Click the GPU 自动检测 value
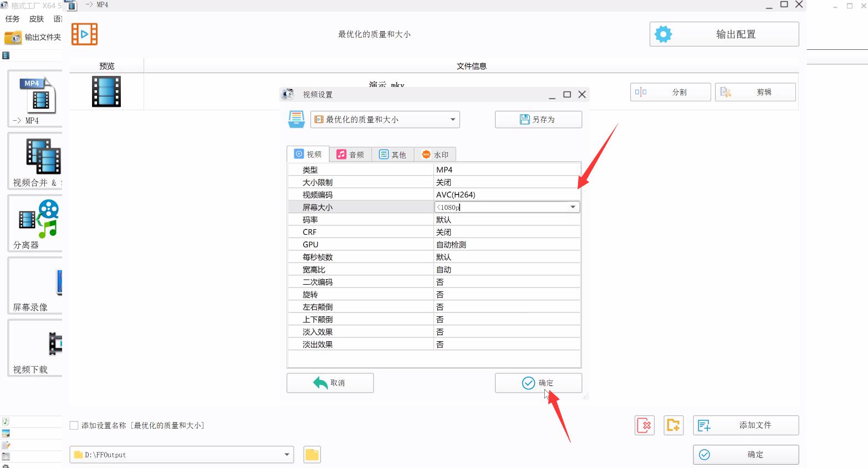The image size is (868, 468). point(507,244)
